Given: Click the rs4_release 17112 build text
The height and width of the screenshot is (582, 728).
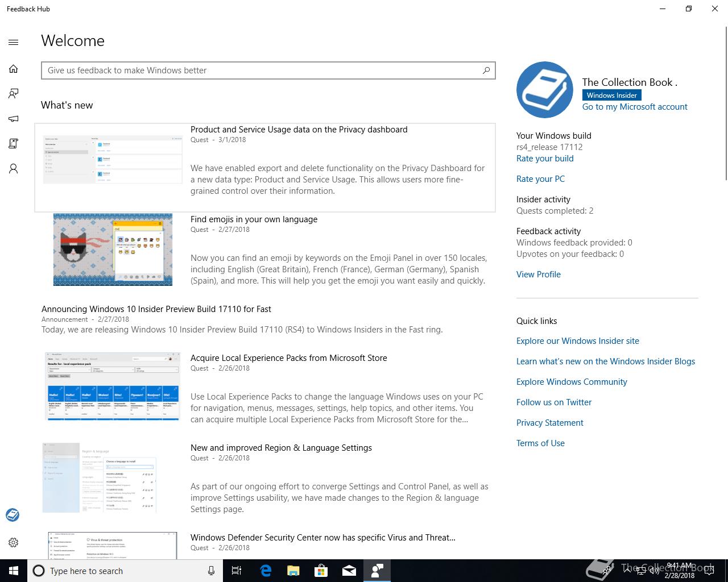Looking at the screenshot, I should click(549, 147).
